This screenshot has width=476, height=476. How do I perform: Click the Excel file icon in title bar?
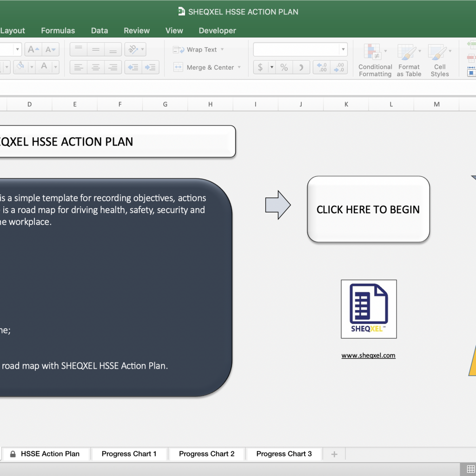coord(181,12)
